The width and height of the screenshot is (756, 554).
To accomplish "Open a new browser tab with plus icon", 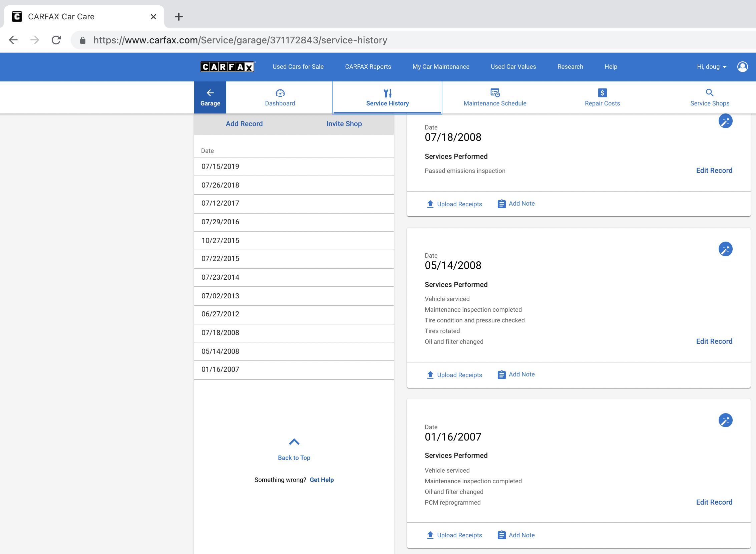I will pos(179,16).
